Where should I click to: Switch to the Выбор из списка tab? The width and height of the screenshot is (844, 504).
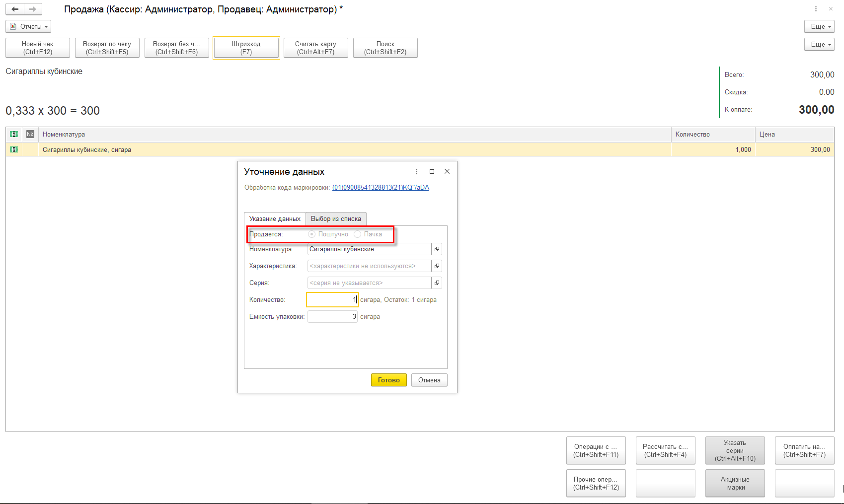click(x=336, y=219)
